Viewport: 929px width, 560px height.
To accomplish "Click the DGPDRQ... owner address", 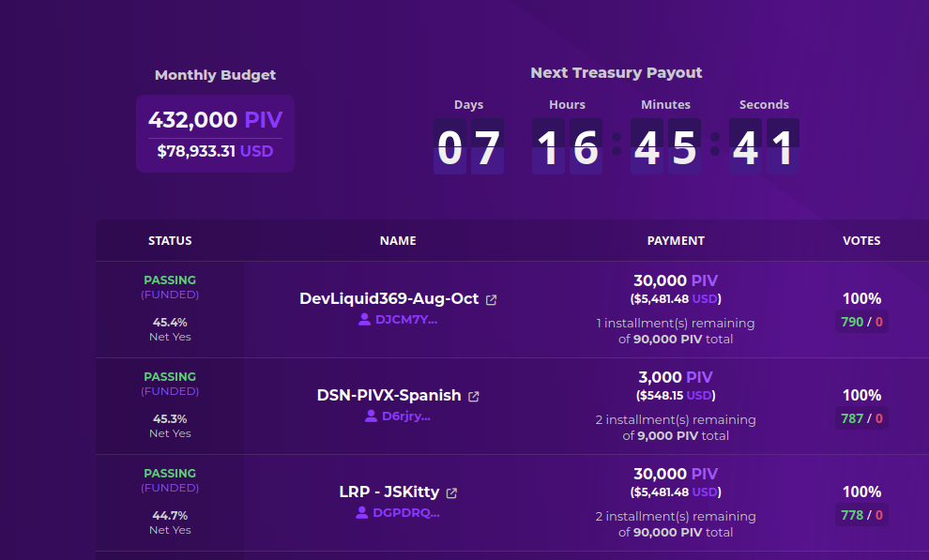I will [406, 513].
